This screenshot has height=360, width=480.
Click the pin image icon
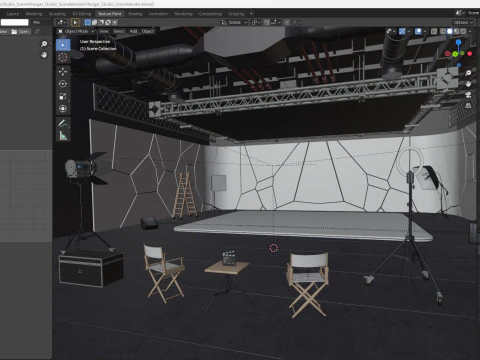pyautogui.click(x=37, y=32)
